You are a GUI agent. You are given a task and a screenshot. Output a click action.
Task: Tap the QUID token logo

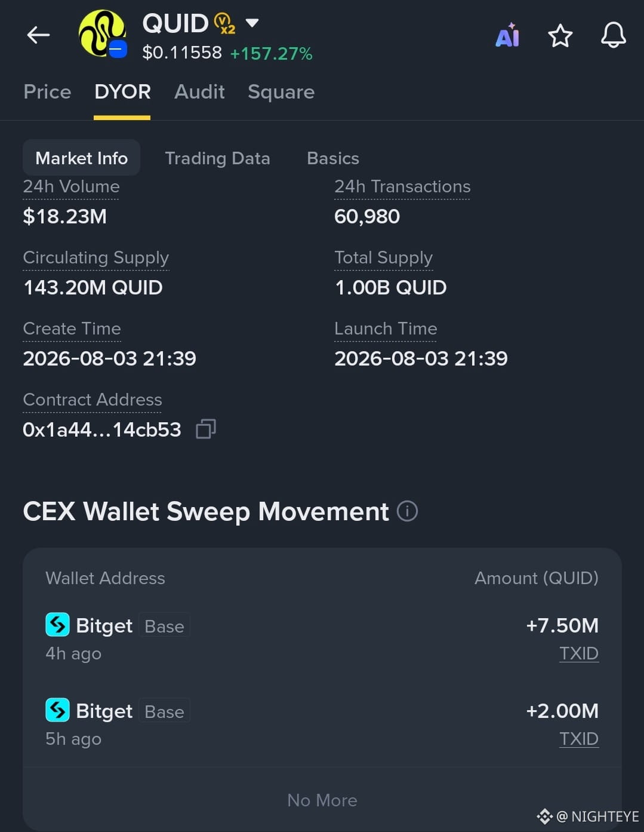[x=103, y=34]
